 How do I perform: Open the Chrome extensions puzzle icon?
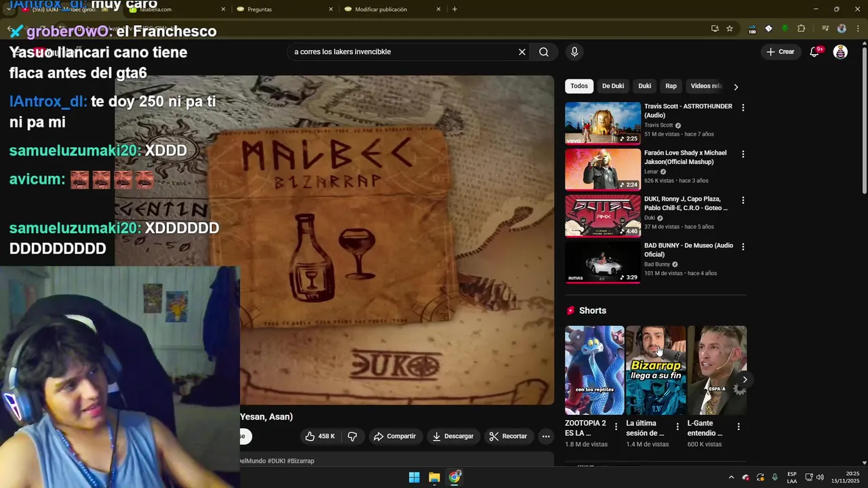coord(802,28)
